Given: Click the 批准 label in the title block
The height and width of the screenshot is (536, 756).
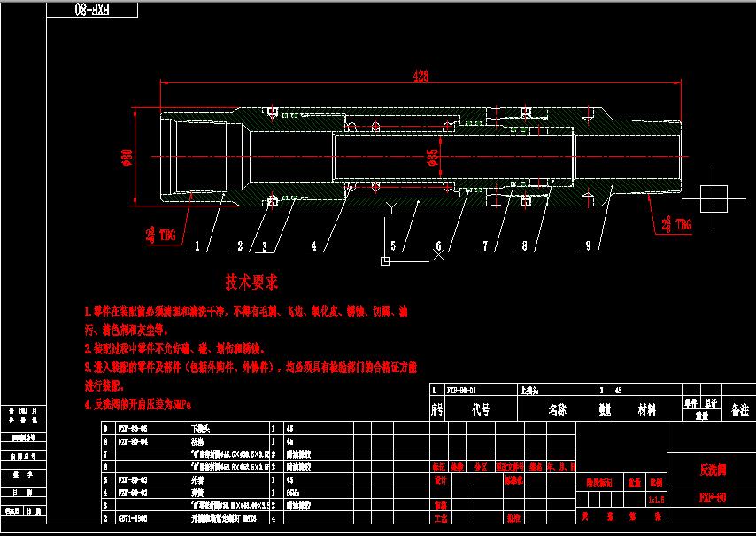Looking at the screenshot, I should [513, 518].
